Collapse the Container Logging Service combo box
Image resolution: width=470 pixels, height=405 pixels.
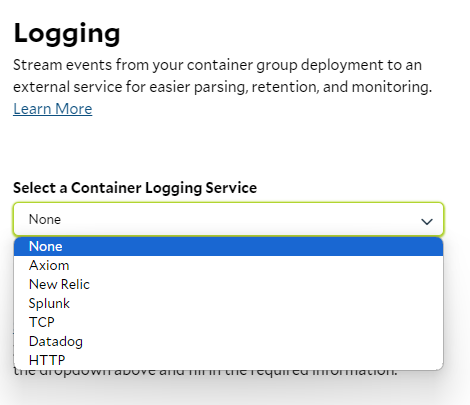(x=228, y=219)
